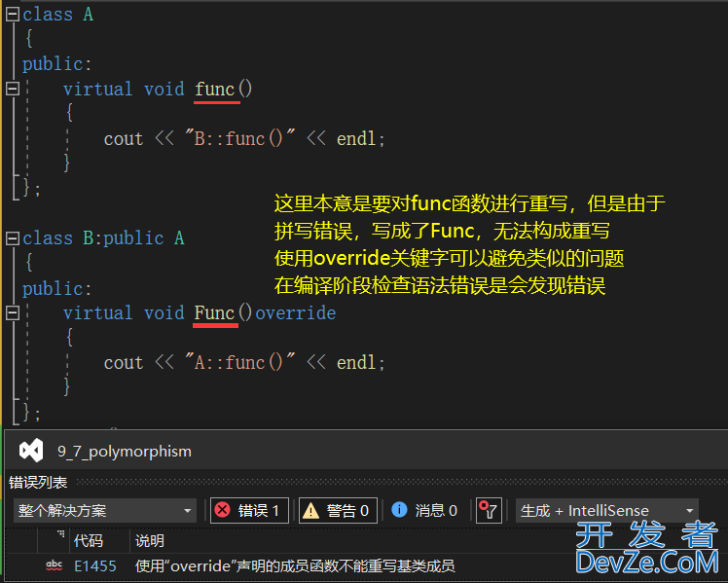Click the class A declaration
The image size is (728, 583).
[58, 15]
